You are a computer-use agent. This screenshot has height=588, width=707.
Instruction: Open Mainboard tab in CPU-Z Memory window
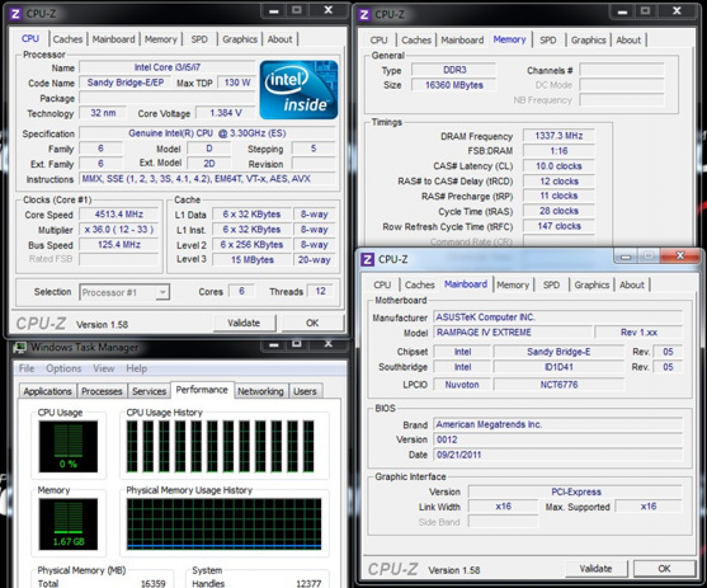click(462, 40)
